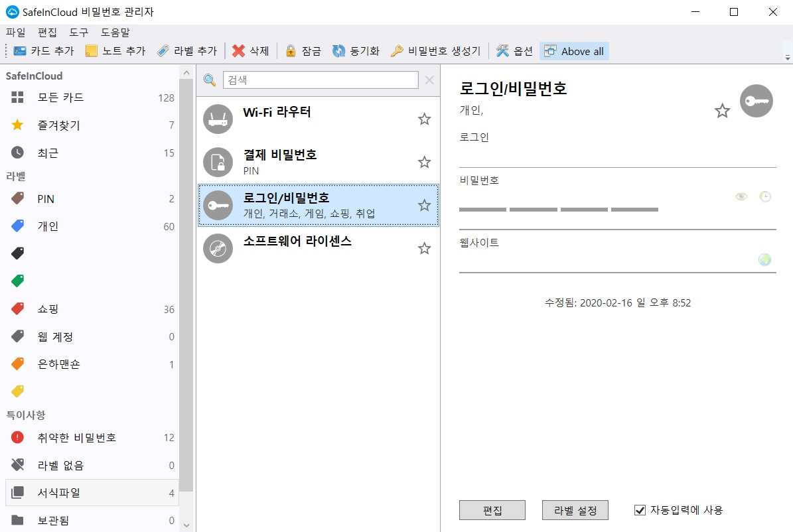The image size is (793, 532).
Task: Click the magnifier icon beside the search box
Action: coord(210,80)
